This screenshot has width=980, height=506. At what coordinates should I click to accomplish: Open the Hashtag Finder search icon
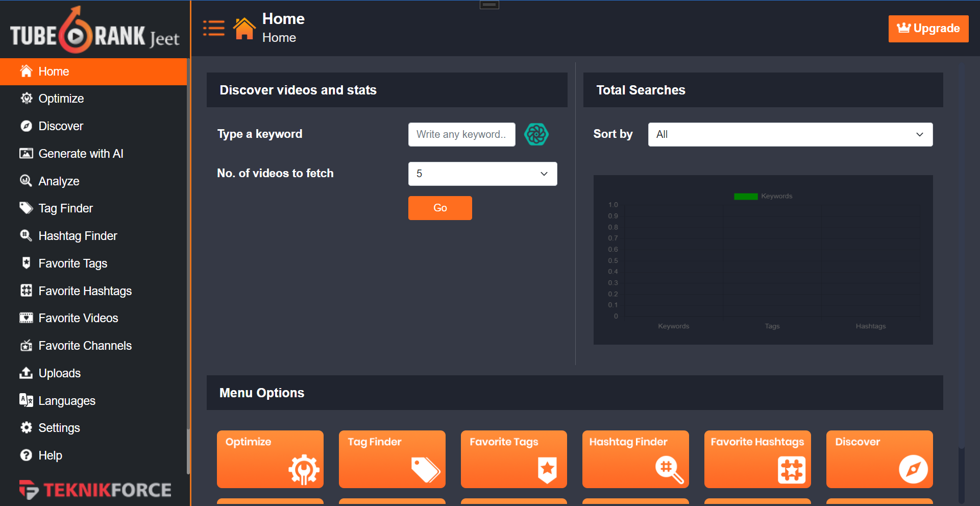(x=26, y=235)
